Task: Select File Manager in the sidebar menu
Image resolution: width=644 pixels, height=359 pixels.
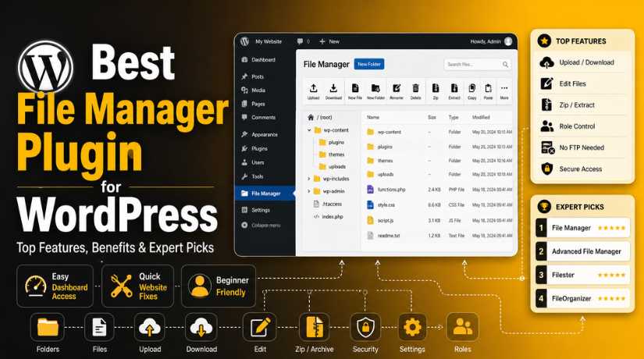Action: pyautogui.click(x=265, y=193)
